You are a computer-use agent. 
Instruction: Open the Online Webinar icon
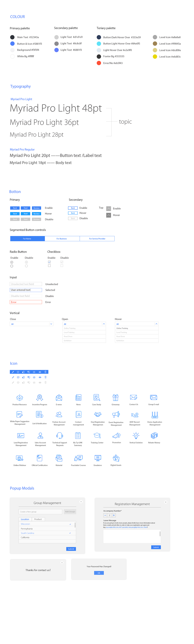[19, 458]
